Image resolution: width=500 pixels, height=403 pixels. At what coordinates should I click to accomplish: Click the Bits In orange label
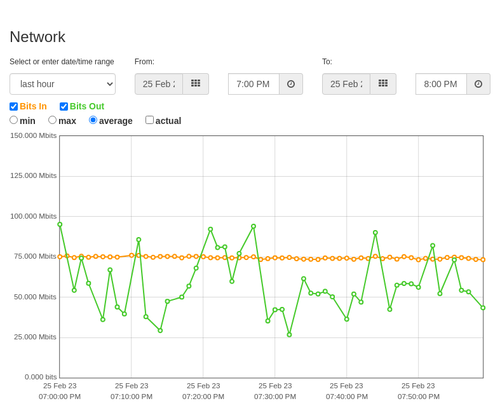pyautogui.click(x=33, y=106)
